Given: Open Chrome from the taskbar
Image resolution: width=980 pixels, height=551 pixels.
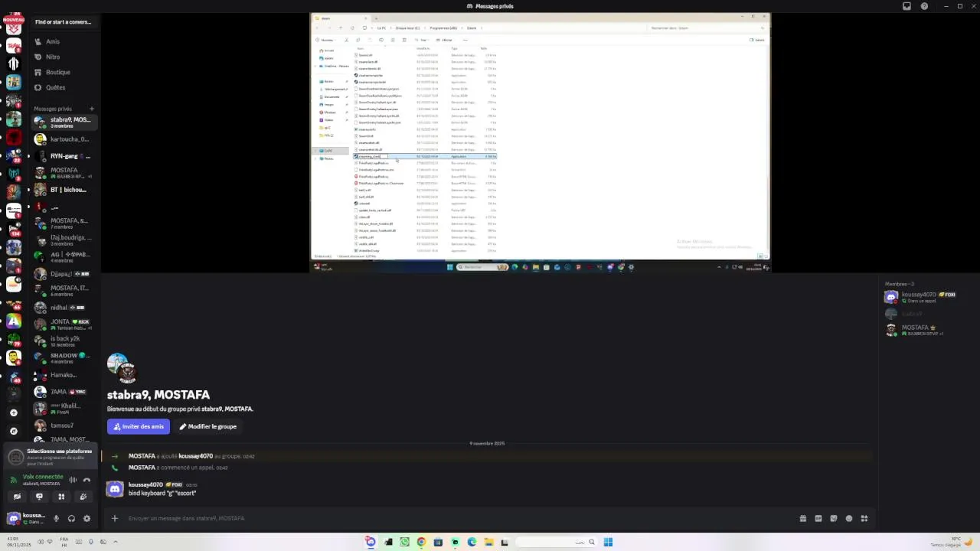Looking at the screenshot, I should coord(421,542).
